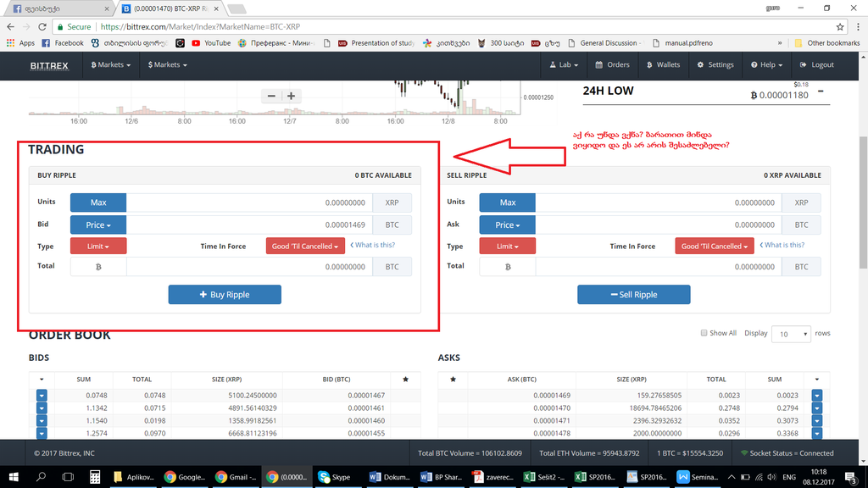Switch to the Facebook browser tab
Image resolution: width=868 pixels, height=488 pixels.
58,8
